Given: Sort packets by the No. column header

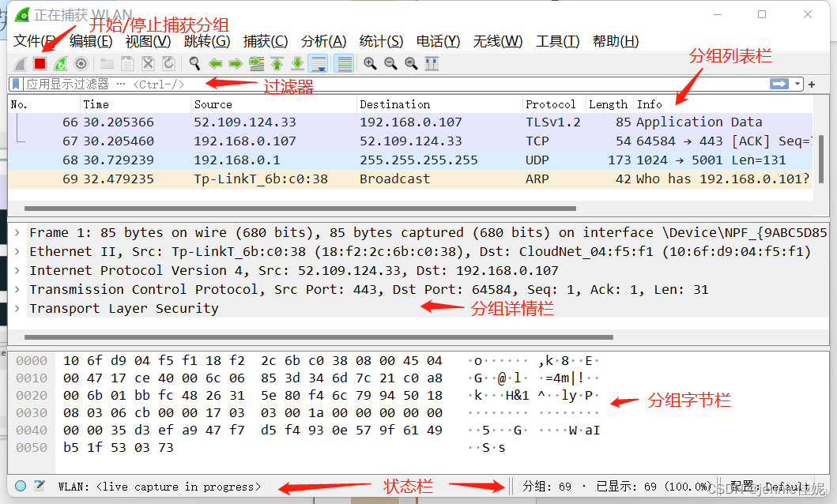Looking at the screenshot, I should point(43,104).
